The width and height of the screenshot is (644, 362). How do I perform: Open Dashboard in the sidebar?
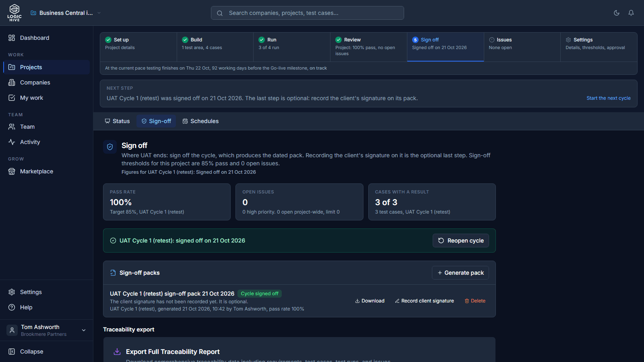[46, 38]
